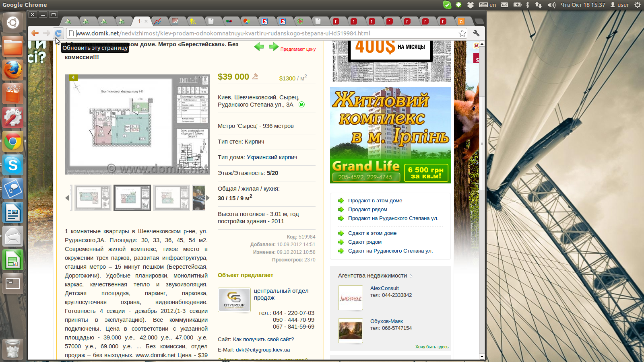This screenshot has height=362, width=644.
Task: Click the page scrollbar down arrow
Action: [x=482, y=356]
